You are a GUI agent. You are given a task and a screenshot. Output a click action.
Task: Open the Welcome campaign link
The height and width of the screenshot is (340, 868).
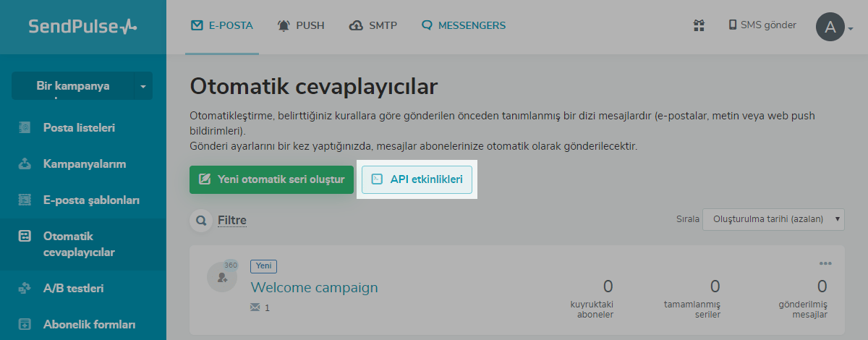(314, 287)
